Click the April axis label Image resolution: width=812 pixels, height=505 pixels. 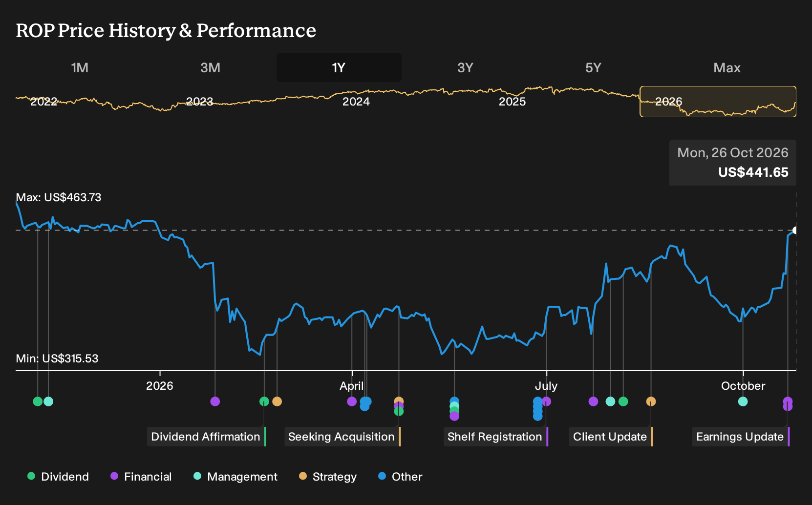coord(352,386)
